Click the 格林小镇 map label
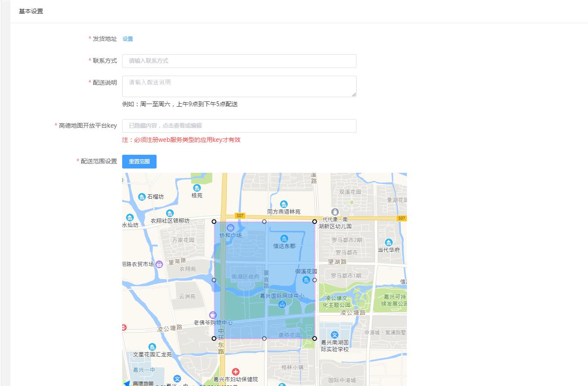588x386 pixels. (x=292, y=368)
